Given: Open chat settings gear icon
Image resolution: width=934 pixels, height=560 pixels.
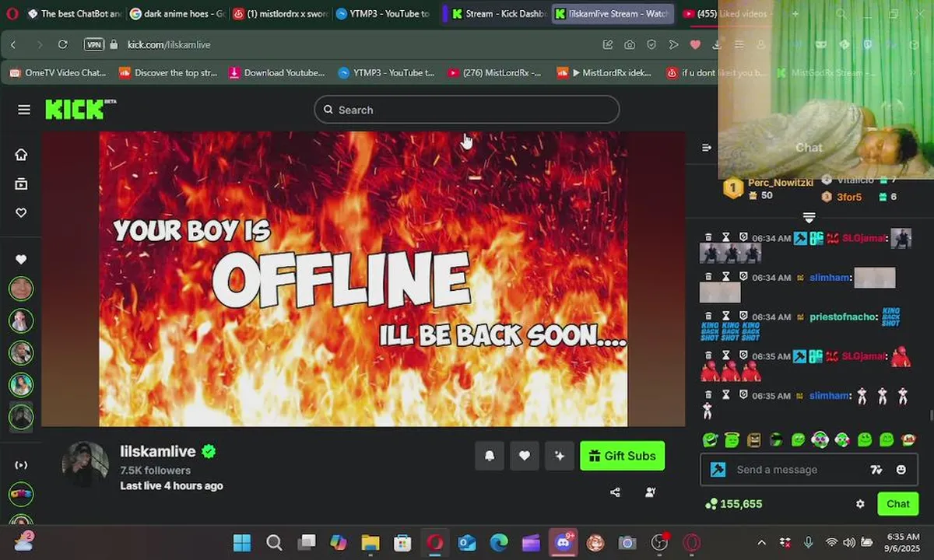Looking at the screenshot, I should pyautogui.click(x=860, y=504).
